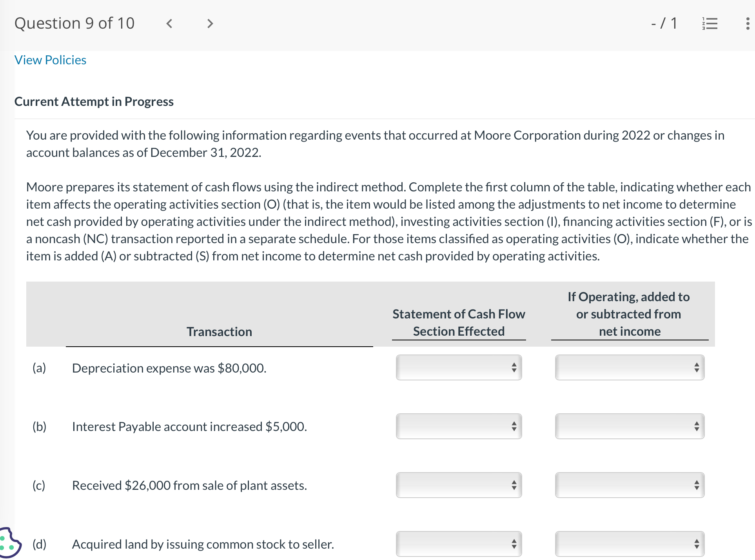Click the score indicator - / 1
The width and height of the screenshot is (755, 560).
pos(664,24)
